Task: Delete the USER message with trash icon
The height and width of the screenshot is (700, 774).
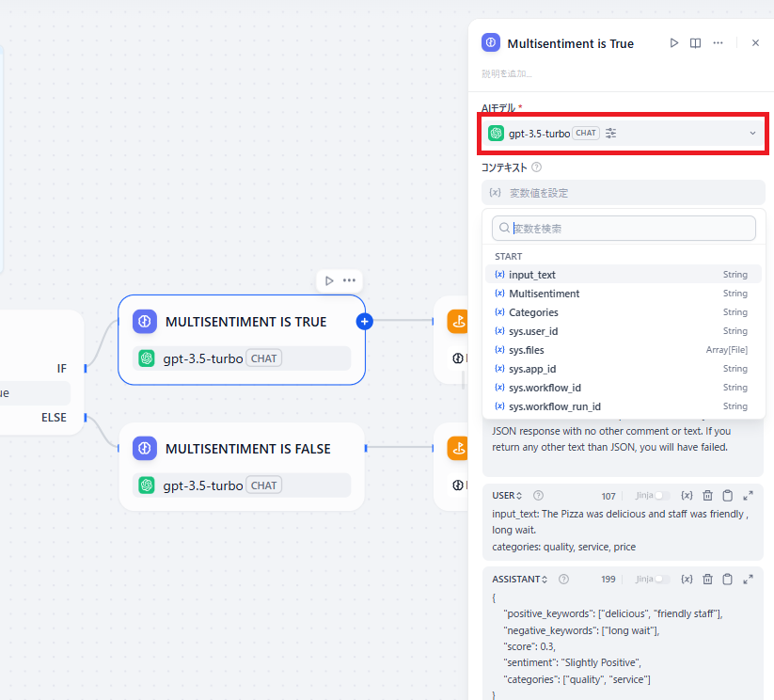Action: 707,496
